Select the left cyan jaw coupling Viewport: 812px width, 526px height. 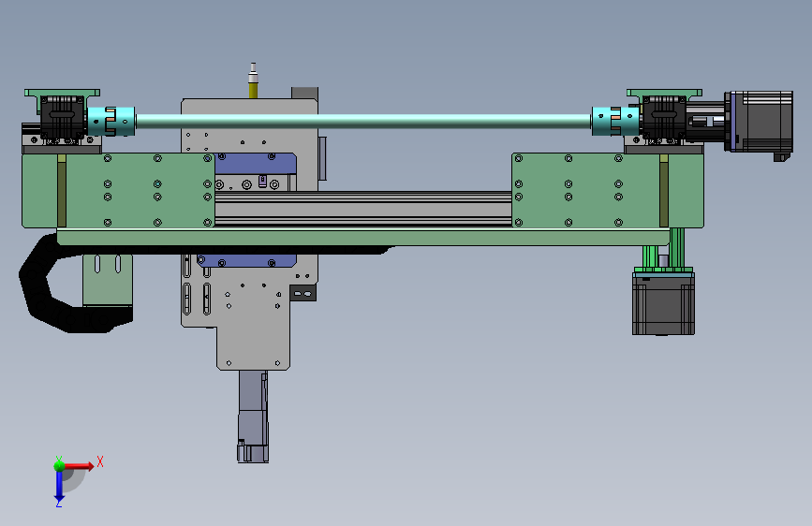click(x=111, y=121)
